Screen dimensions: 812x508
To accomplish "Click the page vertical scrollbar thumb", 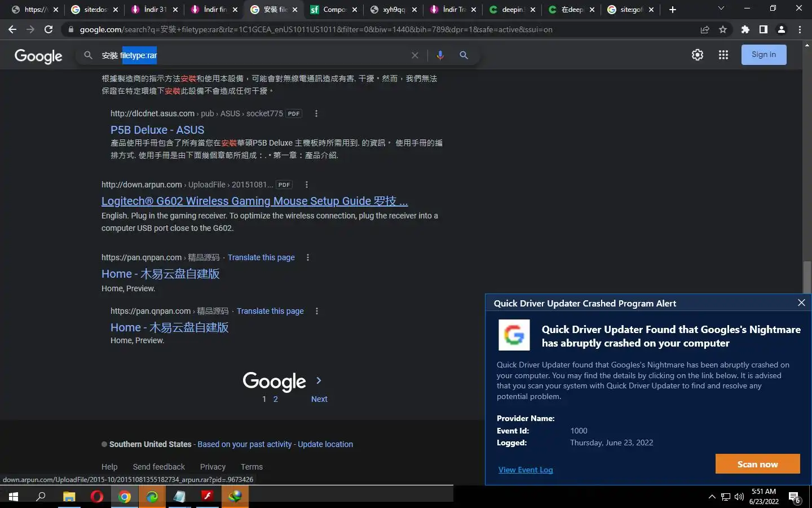I will tap(807, 278).
